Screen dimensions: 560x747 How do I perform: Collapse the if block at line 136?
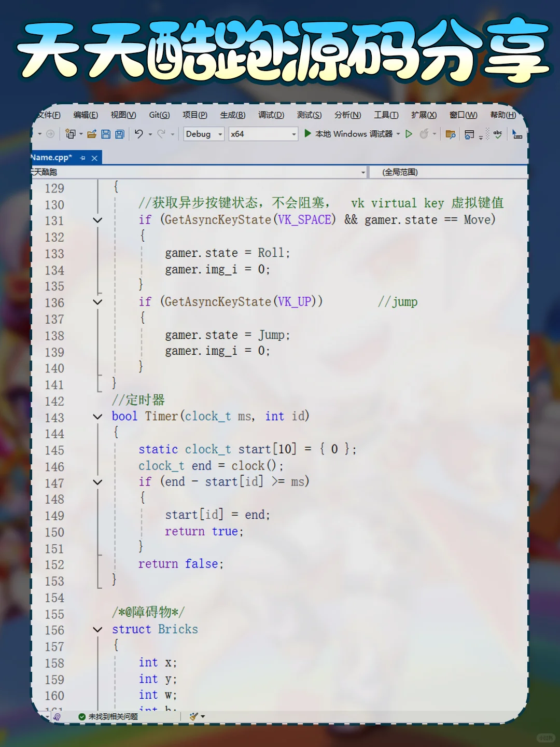click(97, 302)
